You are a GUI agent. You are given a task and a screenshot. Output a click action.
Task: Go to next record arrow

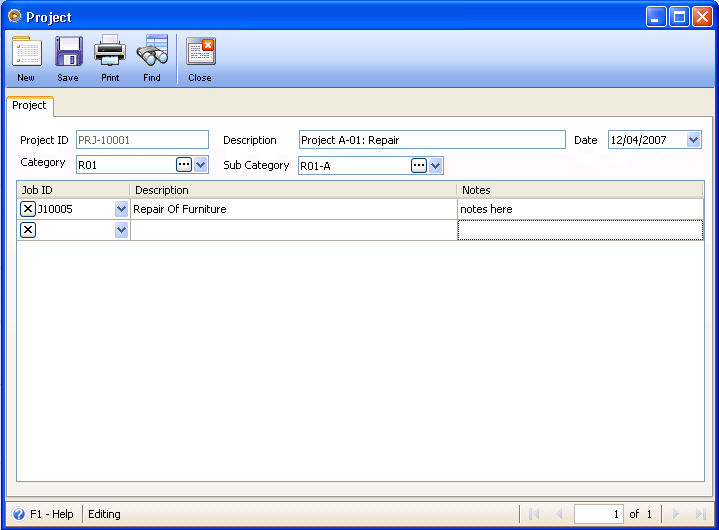676,514
